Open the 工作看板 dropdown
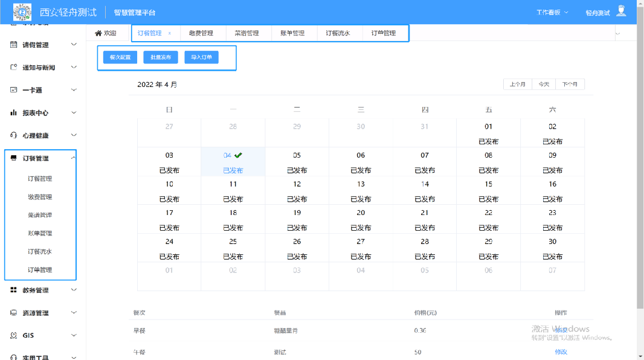The image size is (644, 360). 552,12
